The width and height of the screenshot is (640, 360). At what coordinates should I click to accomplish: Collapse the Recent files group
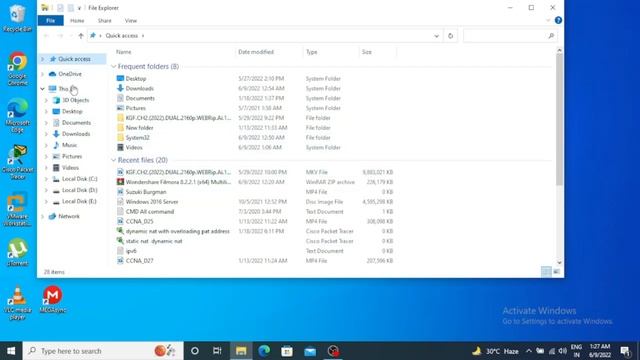pos(114,160)
